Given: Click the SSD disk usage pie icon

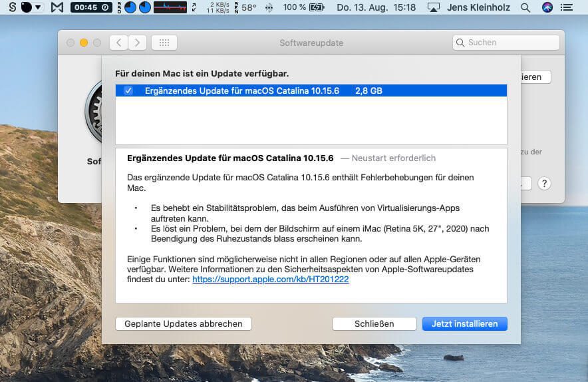Looking at the screenshot, I should point(130,7).
